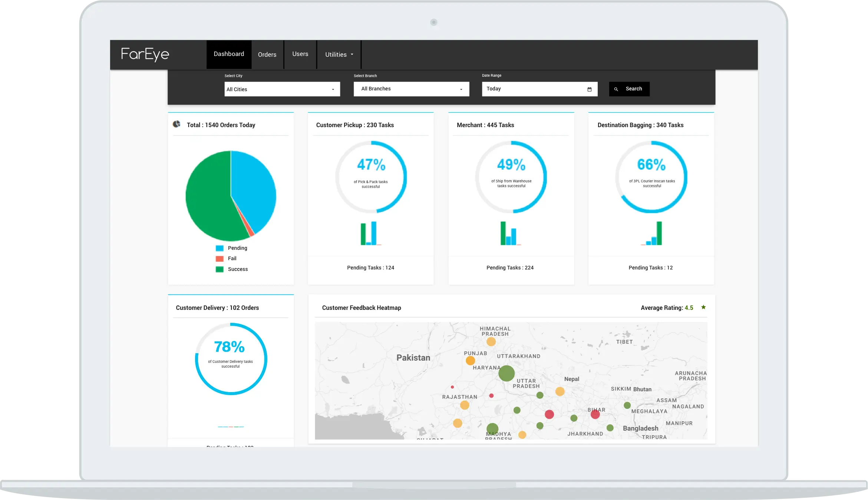Toggle the Pending legend entry
868x500 pixels.
tap(237, 248)
